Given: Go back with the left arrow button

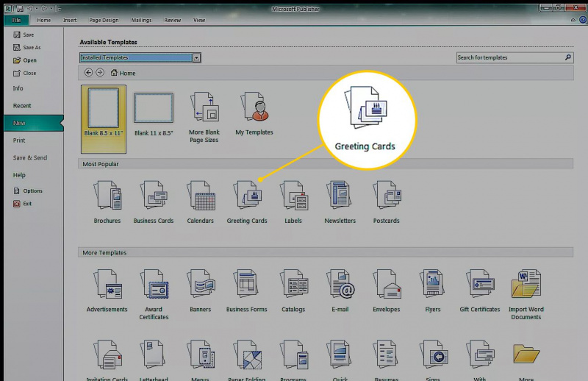Looking at the screenshot, I should click(88, 72).
